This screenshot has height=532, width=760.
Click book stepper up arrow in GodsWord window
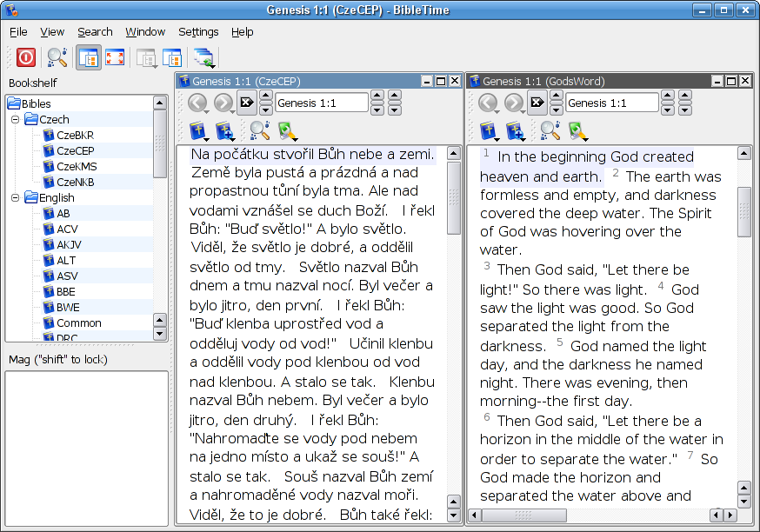[x=556, y=96]
